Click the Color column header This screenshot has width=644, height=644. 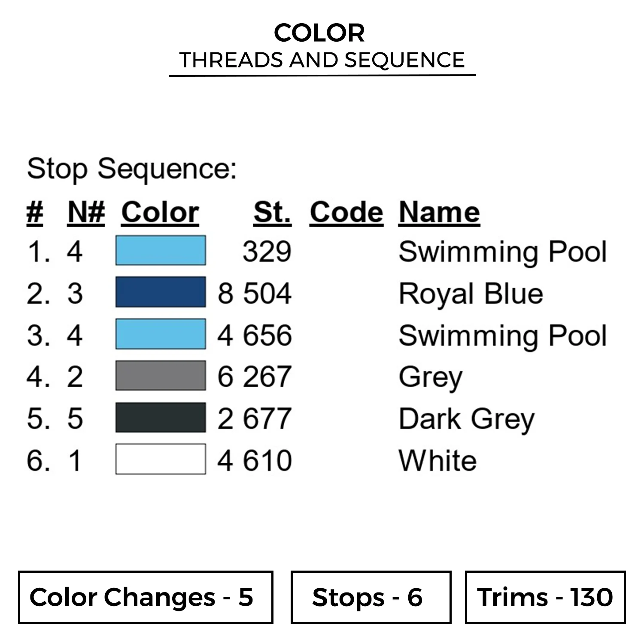160,212
